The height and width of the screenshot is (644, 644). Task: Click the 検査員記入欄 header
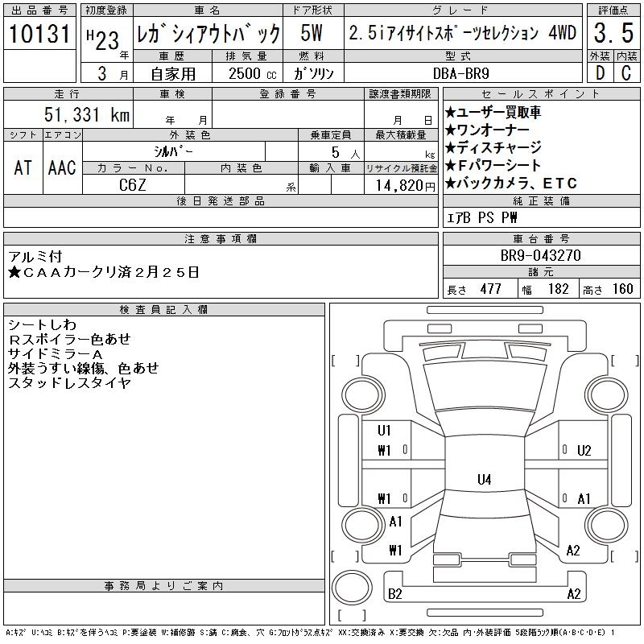click(x=164, y=310)
